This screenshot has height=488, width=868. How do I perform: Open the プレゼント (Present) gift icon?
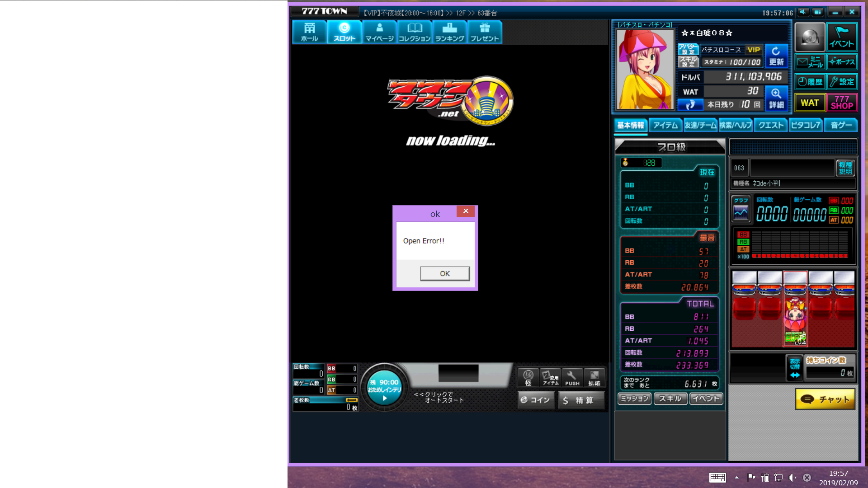pyautogui.click(x=485, y=32)
